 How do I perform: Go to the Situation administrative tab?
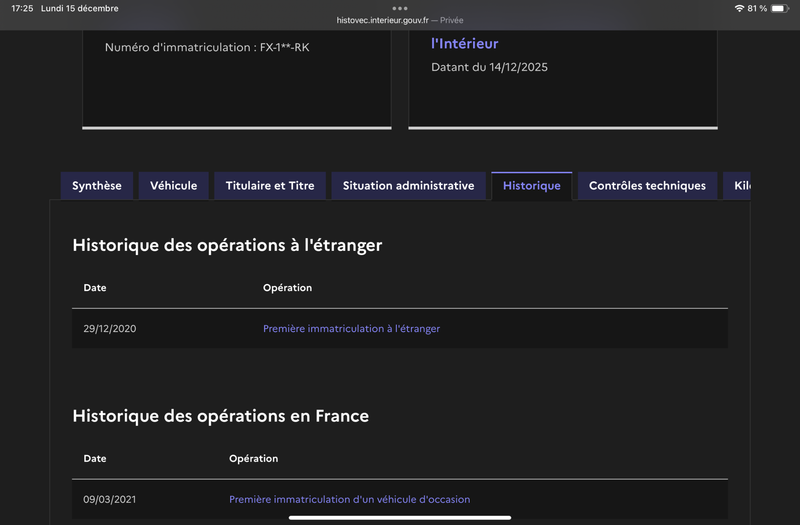(x=408, y=186)
